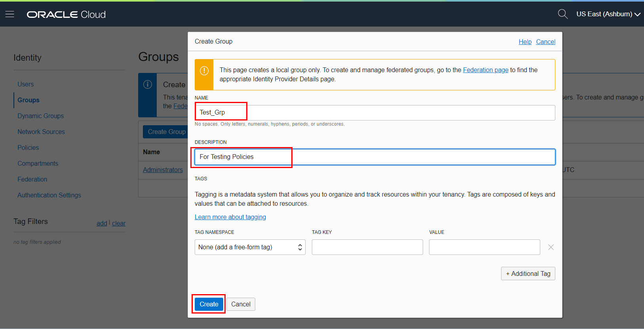Open Dynamic Groups in the sidebar
The image size is (644, 329).
(x=40, y=116)
